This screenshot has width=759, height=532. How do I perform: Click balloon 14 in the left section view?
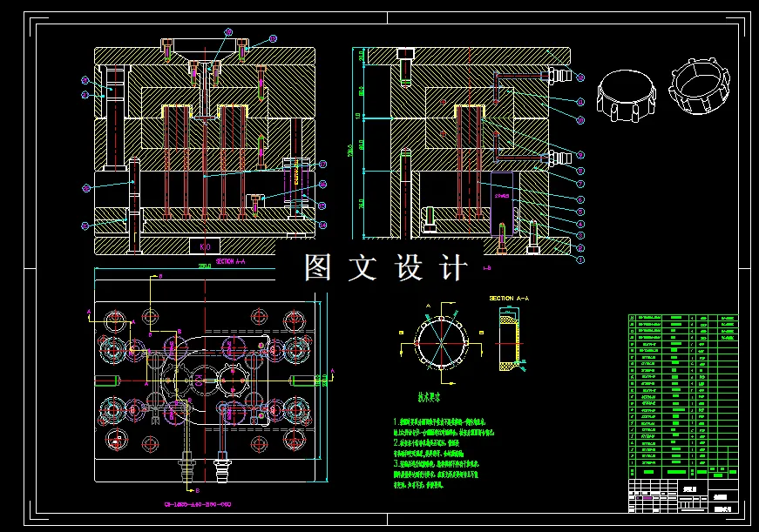click(x=322, y=225)
